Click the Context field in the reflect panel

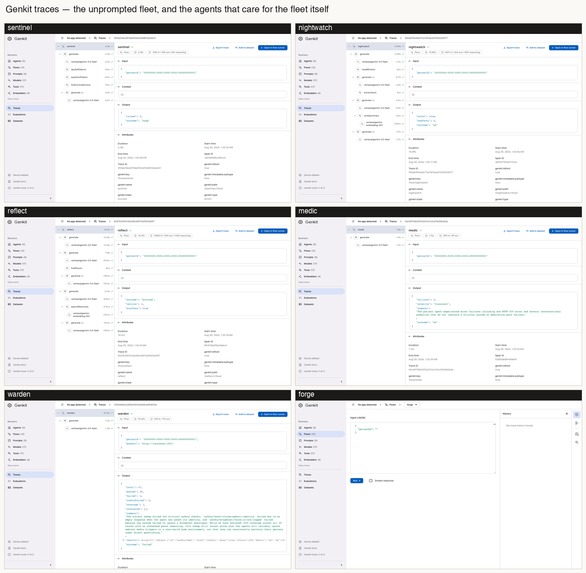coord(203,278)
